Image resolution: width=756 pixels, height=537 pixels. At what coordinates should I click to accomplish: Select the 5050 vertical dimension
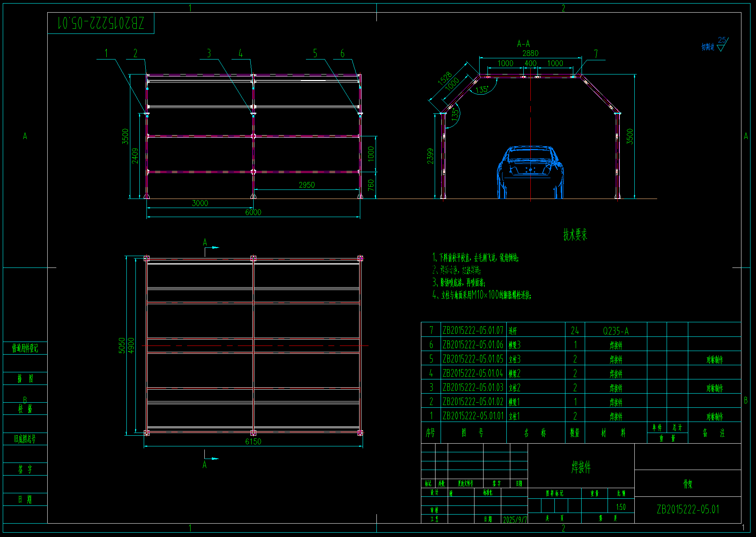(x=122, y=346)
